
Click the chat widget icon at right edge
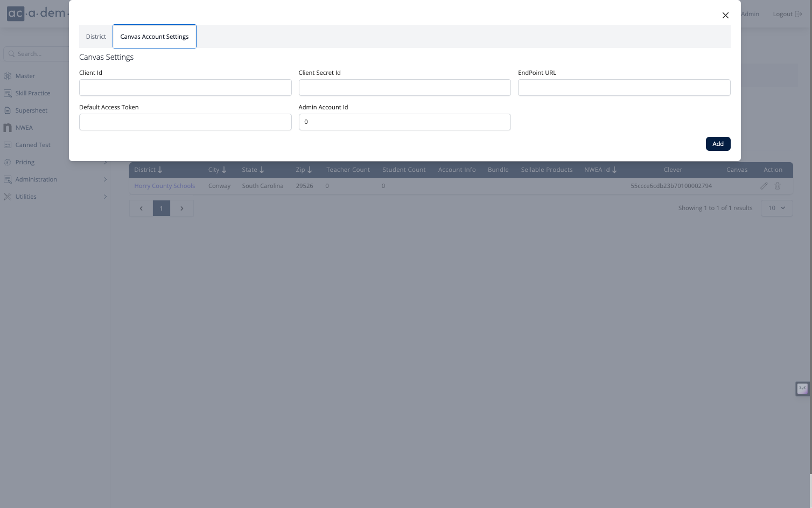coord(802,388)
